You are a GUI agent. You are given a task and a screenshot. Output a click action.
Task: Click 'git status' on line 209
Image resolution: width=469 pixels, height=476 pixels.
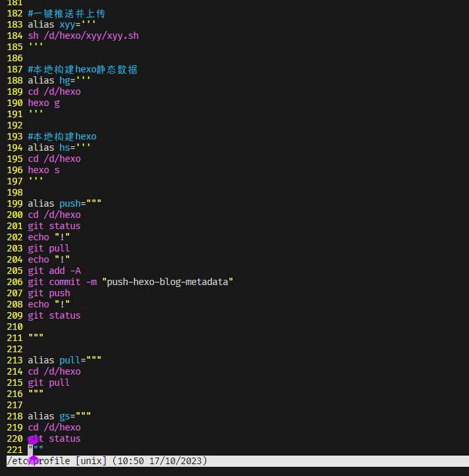55,315
